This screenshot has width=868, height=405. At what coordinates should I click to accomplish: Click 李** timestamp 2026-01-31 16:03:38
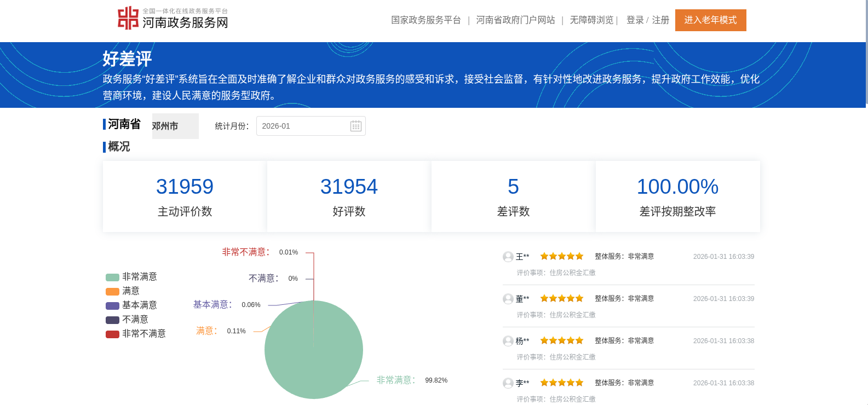pos(723,383)
